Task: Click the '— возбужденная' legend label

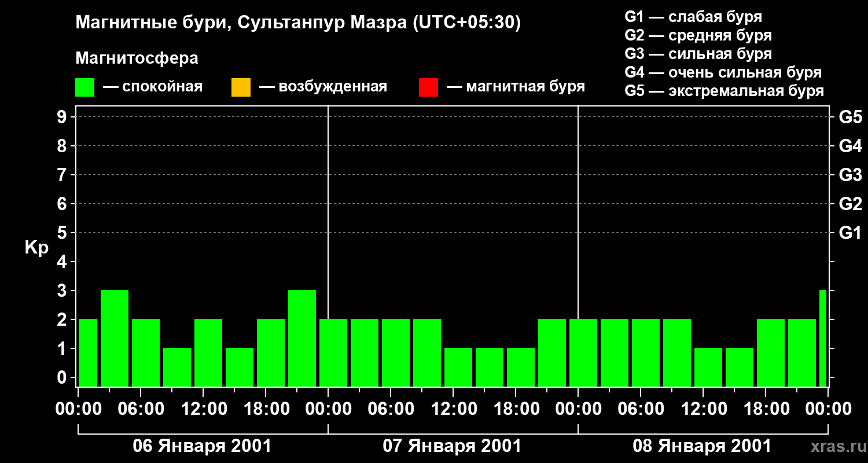Action: pos(323,87)
